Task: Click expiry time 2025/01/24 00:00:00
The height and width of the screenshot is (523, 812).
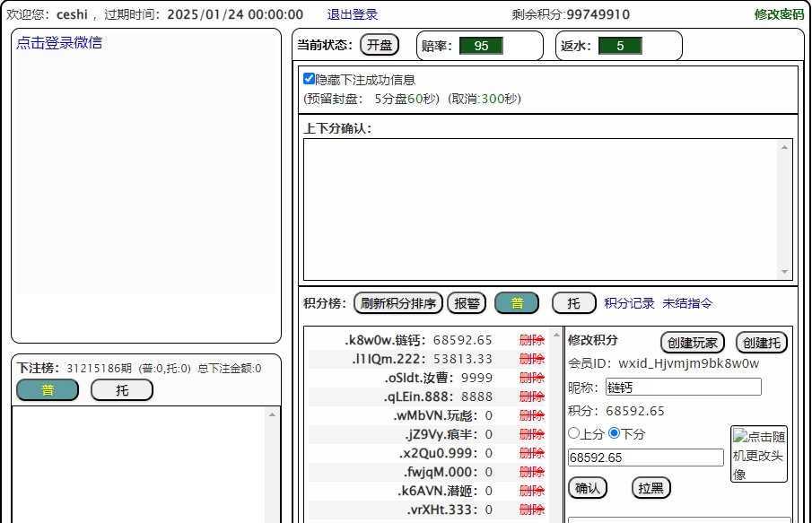Action: (235, 14)
